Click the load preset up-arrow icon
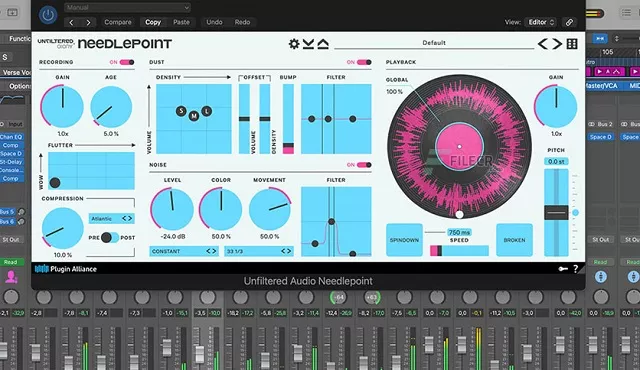Screen dimensions: 640x370 (x=323, y=44)
